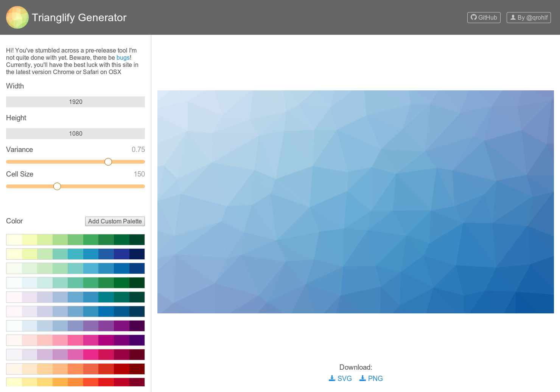This screenshot has height=392, width=560.
Task: Click the download icon next to SVG
Action: [x=331, y=378]
